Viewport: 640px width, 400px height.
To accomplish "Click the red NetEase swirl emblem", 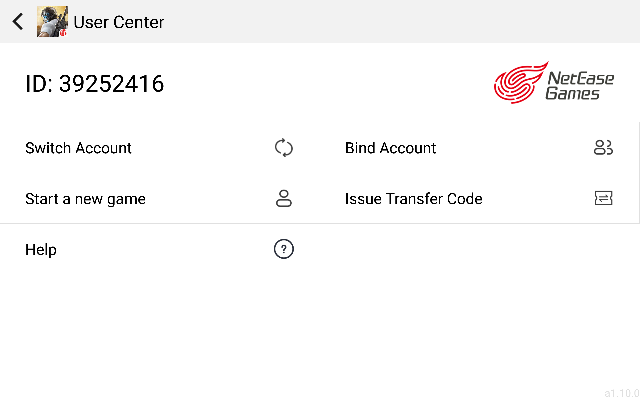I will tap(520, 83).
